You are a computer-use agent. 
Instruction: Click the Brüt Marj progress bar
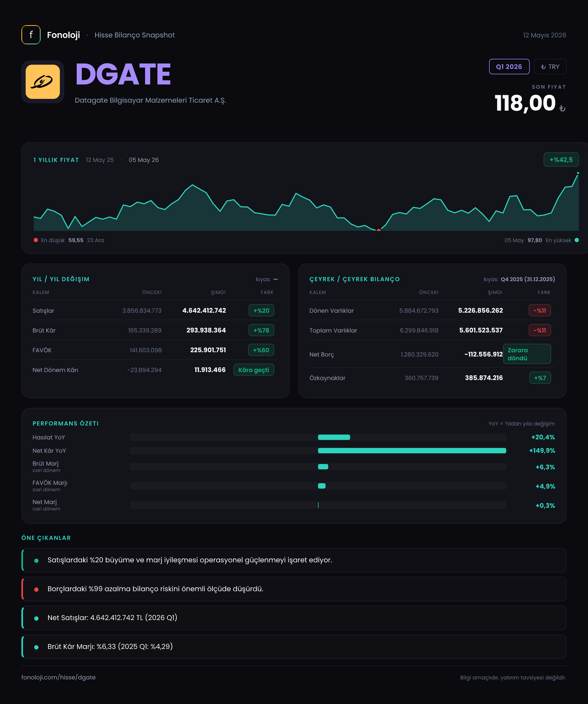click(x=318, y=467)
